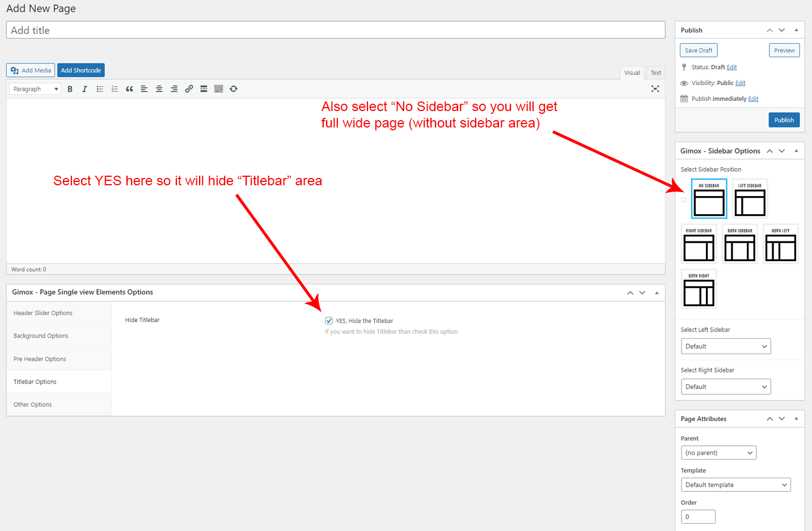Image resolution: width=812 pixels, height=531 pixels.
Task: Expand the Template dropdown
Action: point(735,485)
